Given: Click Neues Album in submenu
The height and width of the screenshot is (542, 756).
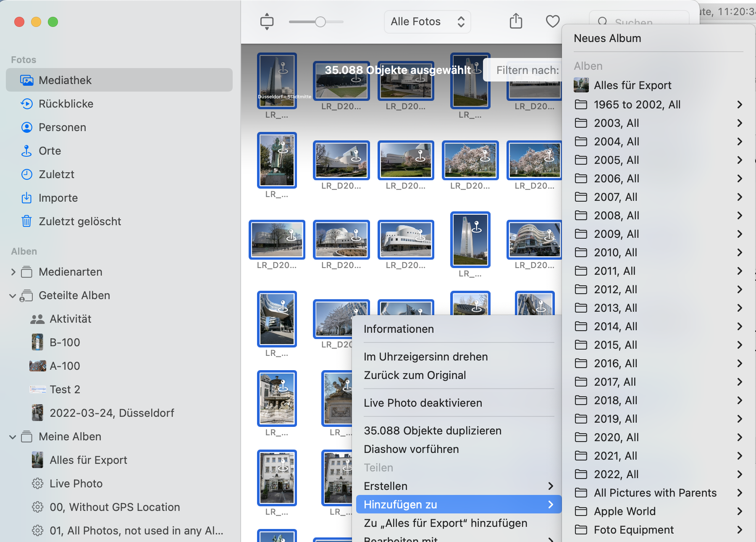Looking at the screenshot, I should click(x=607, y=38).
